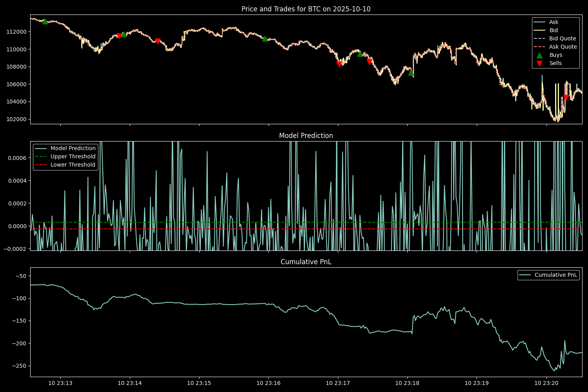Click the '10 23:13' time axis label
588x392 pixels.
coord(60,383)
